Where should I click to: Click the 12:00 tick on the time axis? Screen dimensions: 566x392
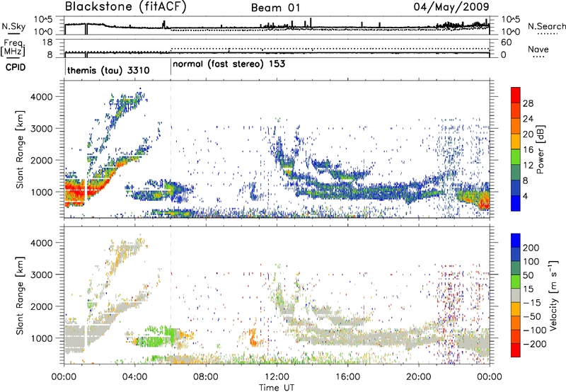277,376
